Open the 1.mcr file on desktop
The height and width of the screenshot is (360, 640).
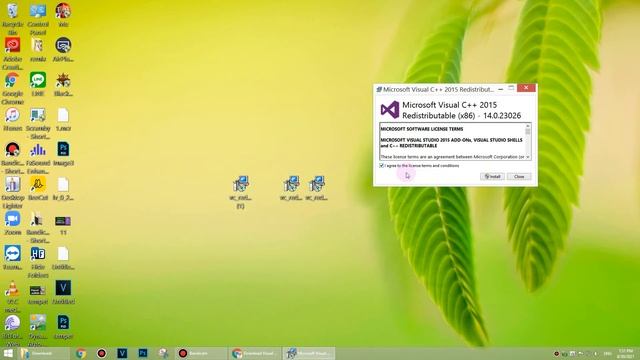[x=63, y=115]
